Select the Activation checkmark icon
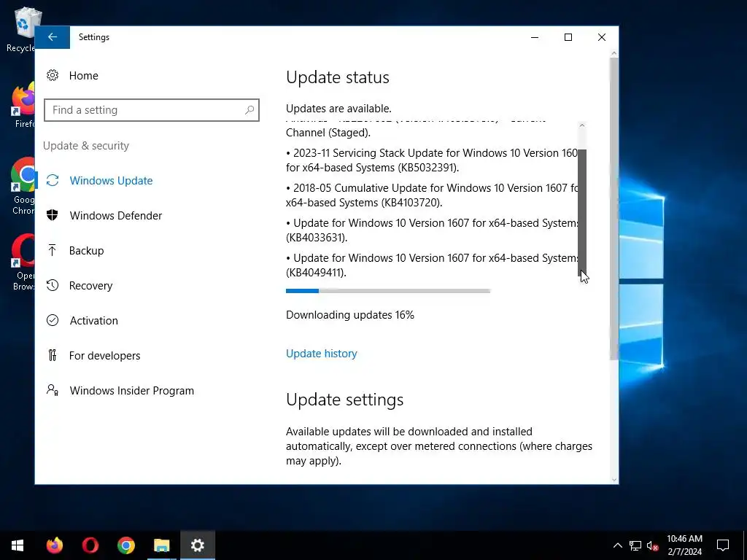Screen dimensions: 747x560 (53, 321)
